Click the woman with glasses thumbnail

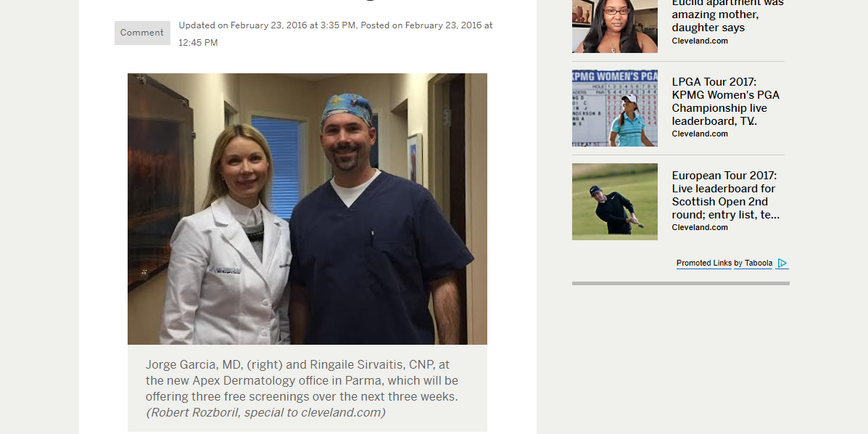point(615,26)
